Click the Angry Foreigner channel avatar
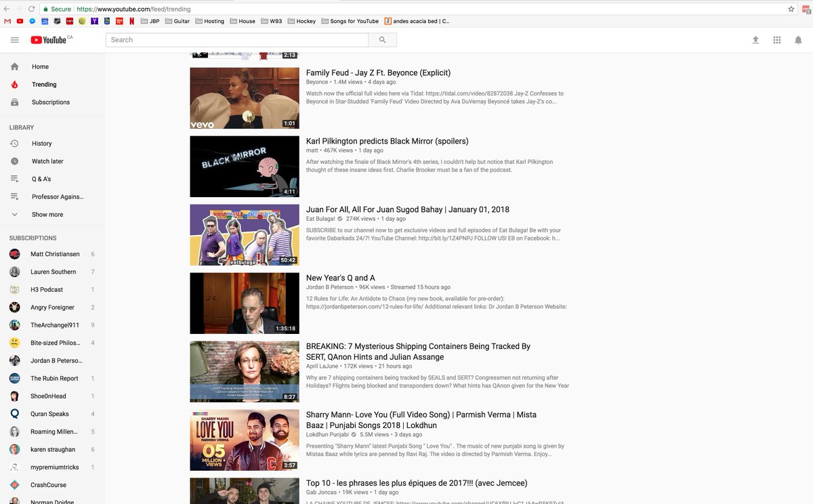813x504 pixels. point(15,308)
